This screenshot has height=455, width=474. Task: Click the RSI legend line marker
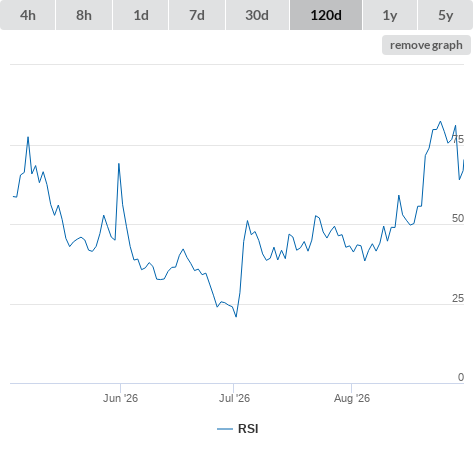click(x=225, y=429)
